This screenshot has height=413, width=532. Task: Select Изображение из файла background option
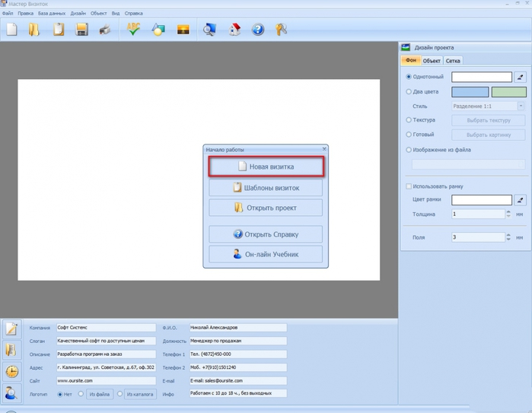(x=409, y=150)
